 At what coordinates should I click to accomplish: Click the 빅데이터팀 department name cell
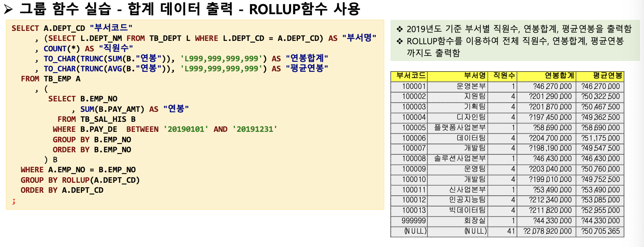(x=457, y=210)
